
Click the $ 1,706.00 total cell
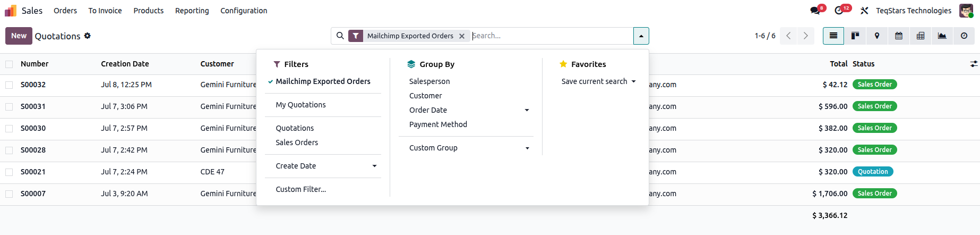[830, 194]
